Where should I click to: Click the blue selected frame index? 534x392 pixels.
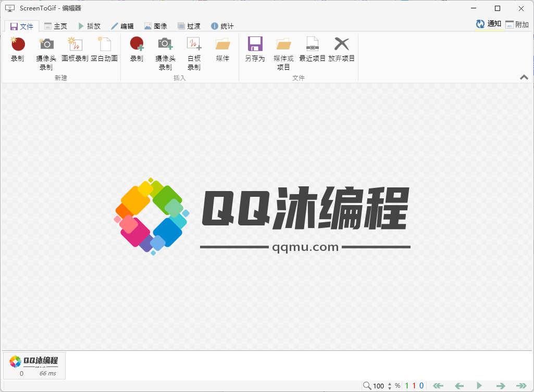pos(421,386)
